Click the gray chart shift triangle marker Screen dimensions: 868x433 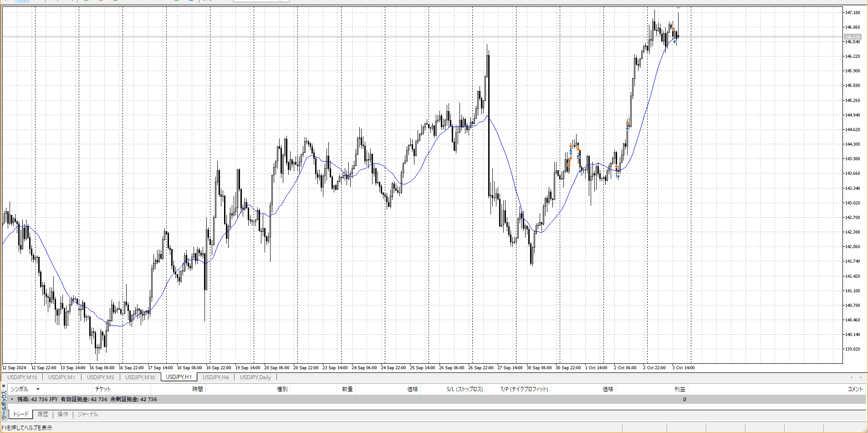click(x=678, y=8)
